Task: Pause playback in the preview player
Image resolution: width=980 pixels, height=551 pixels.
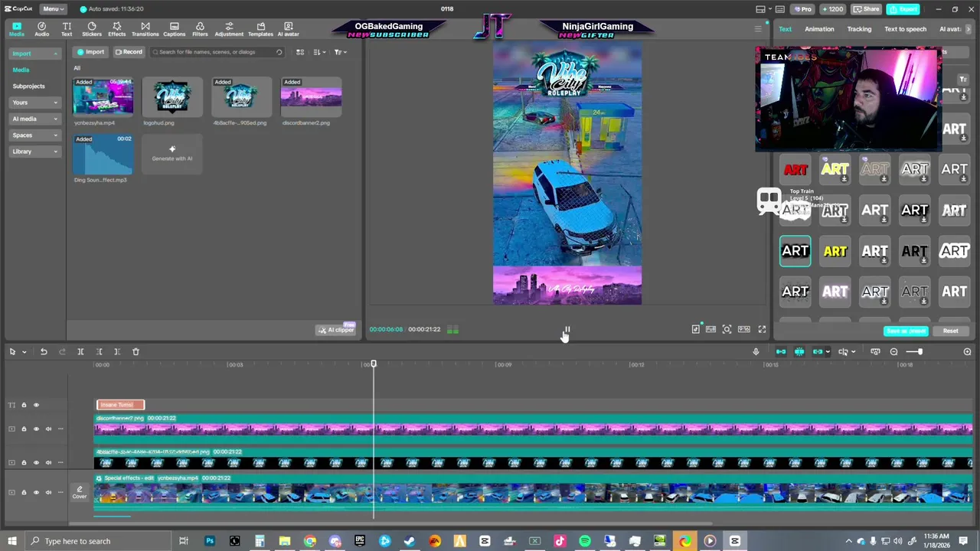Action: point(567,330)
